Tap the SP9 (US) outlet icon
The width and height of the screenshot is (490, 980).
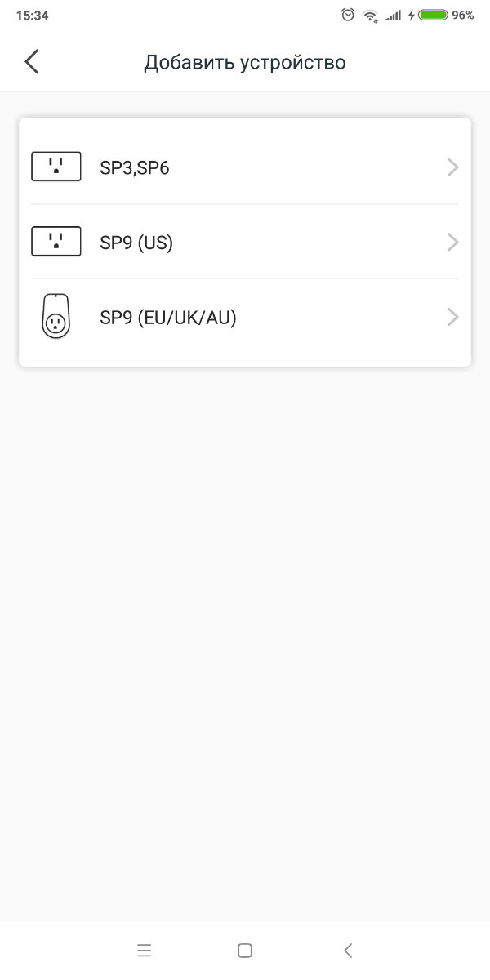[x=56, y=242]
